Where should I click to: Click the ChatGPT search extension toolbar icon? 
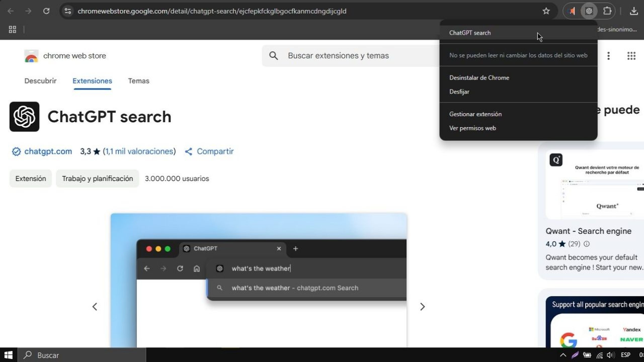589,11
